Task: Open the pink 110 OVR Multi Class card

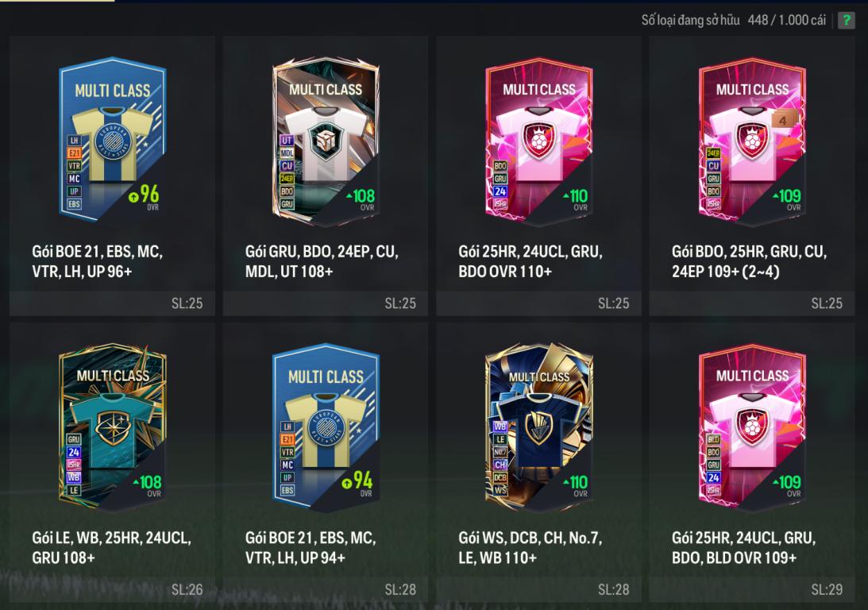Action: pyautogui.click(x=538, y=141)
